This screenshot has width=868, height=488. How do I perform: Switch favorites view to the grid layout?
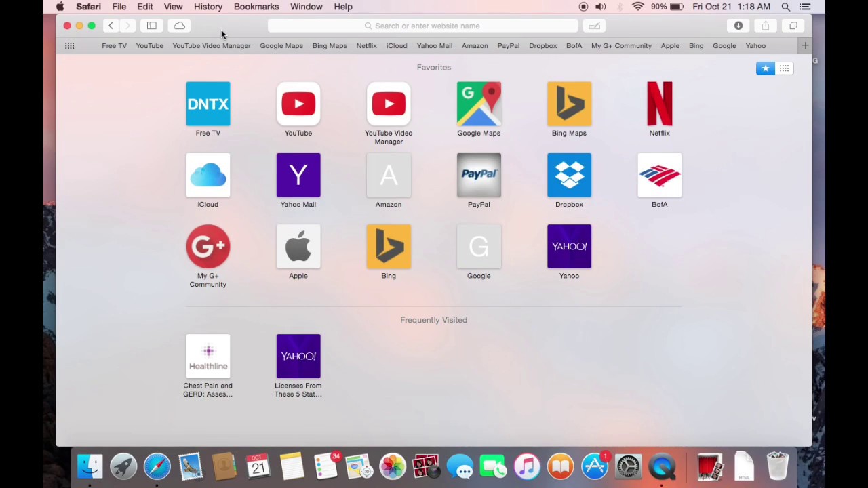coord(784,68)
